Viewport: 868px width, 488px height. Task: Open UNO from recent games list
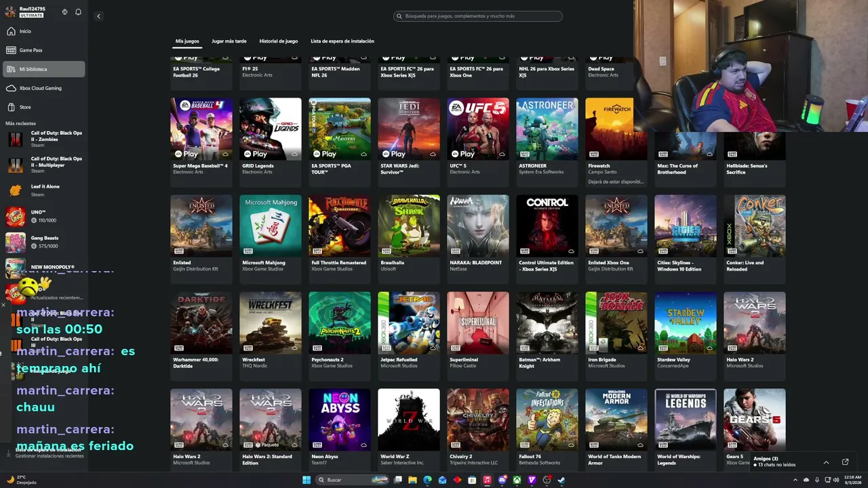click(45, 216)
